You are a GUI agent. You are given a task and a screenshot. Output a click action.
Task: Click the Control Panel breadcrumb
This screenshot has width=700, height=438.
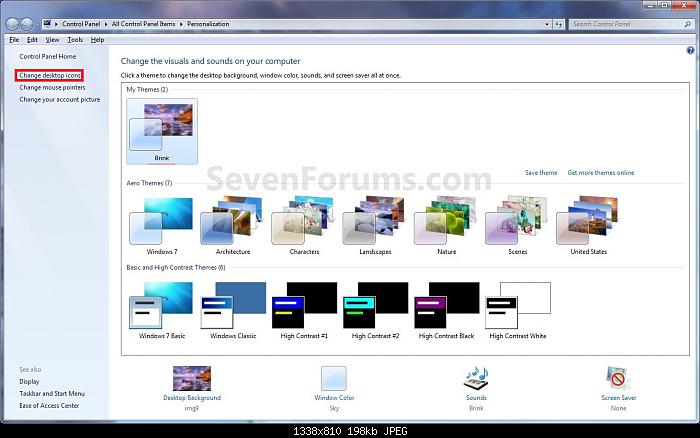(81, 24)
